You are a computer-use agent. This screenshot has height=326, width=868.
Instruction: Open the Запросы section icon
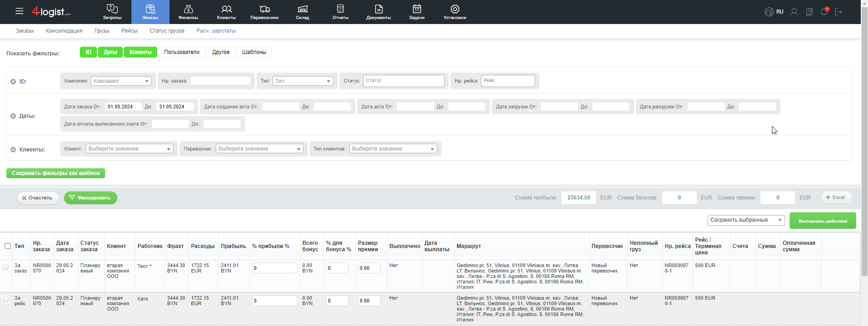coord(112,9)
